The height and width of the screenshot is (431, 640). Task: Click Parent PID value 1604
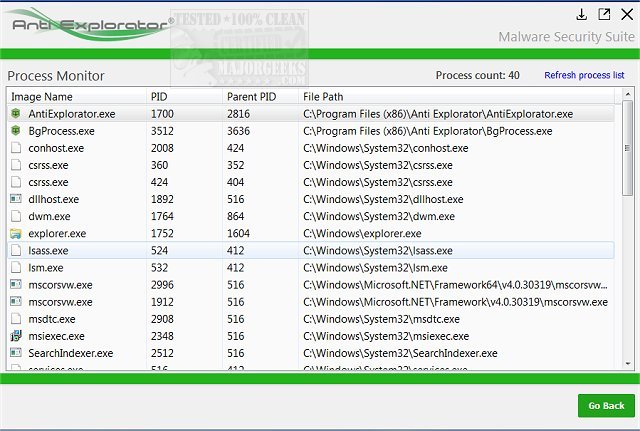(x=238, y=233)
